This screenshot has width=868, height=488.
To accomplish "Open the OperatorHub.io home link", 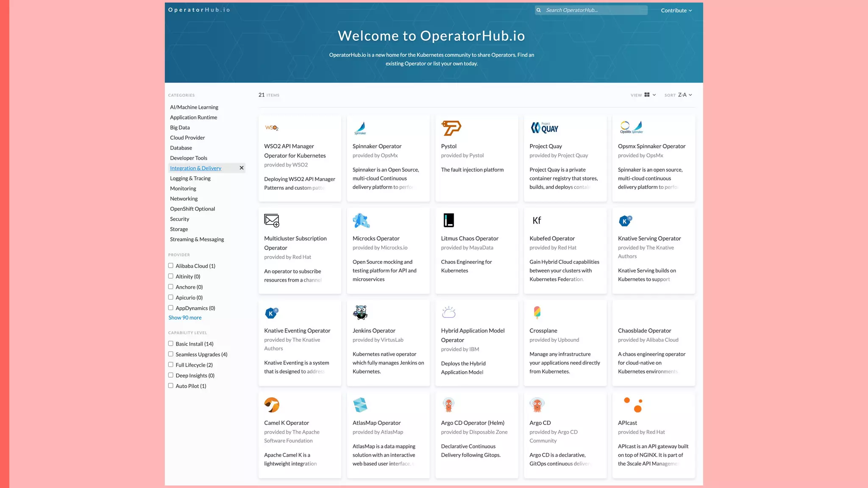I will point(199,10).
